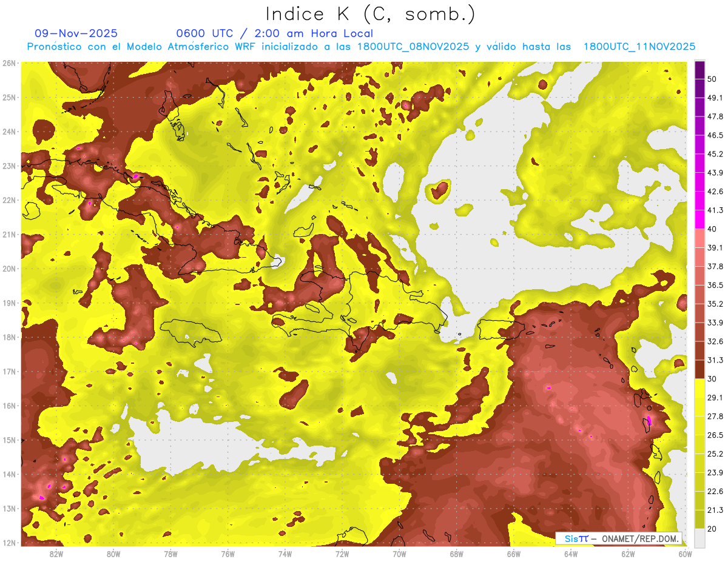The width and height of the screenshot is (728, 562).
Task: Click the '25N' latitude label
Action: click(x=9, y=97)
